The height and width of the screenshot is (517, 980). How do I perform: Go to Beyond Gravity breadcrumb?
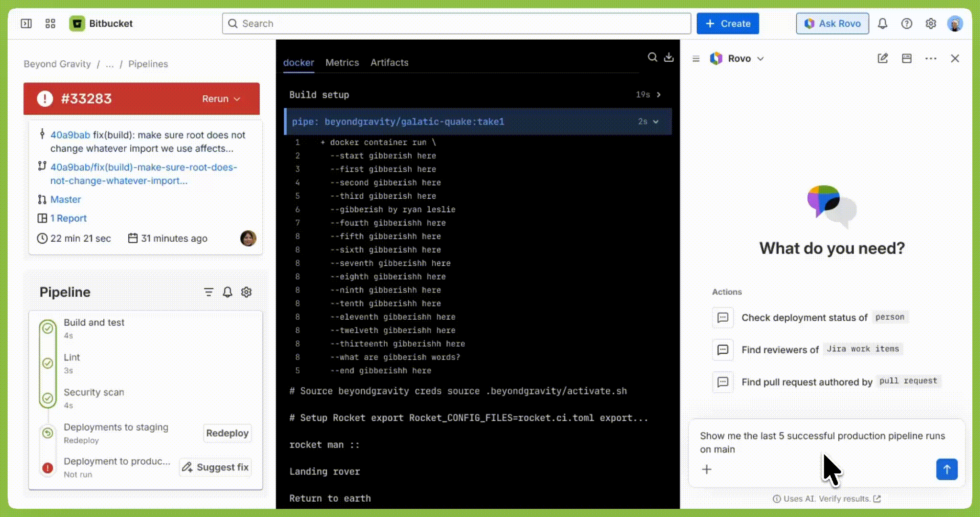coord(57,64)
